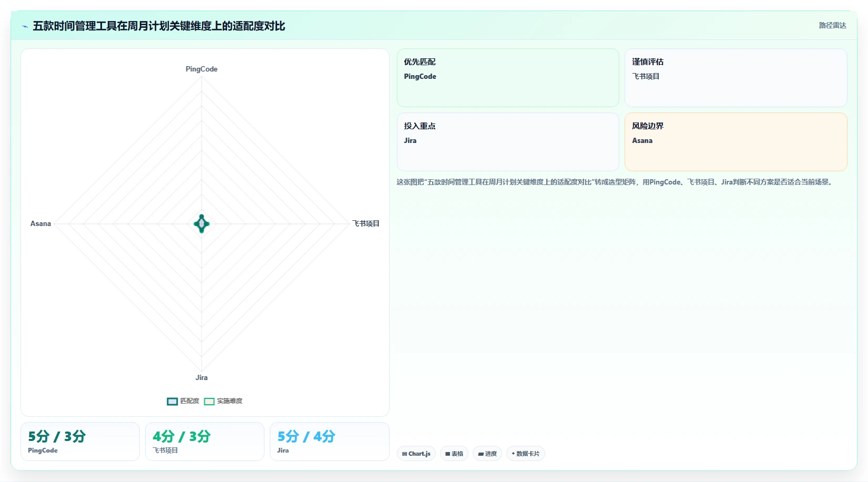
Task: Open the 投入重点 Jira card
Action: coord(508,142)
